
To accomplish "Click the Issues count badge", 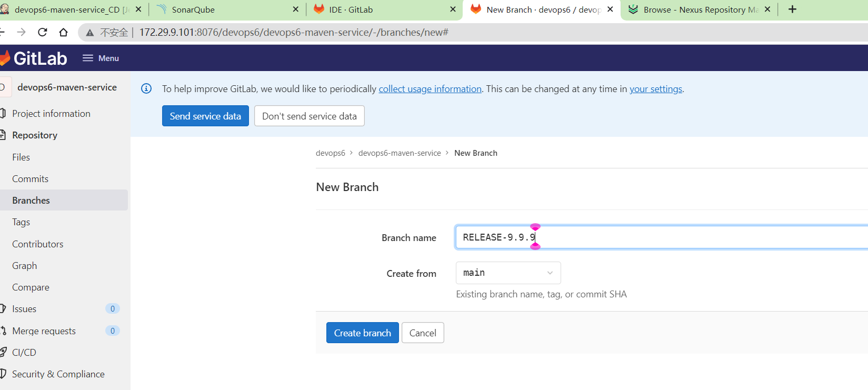I will point(113,309).
